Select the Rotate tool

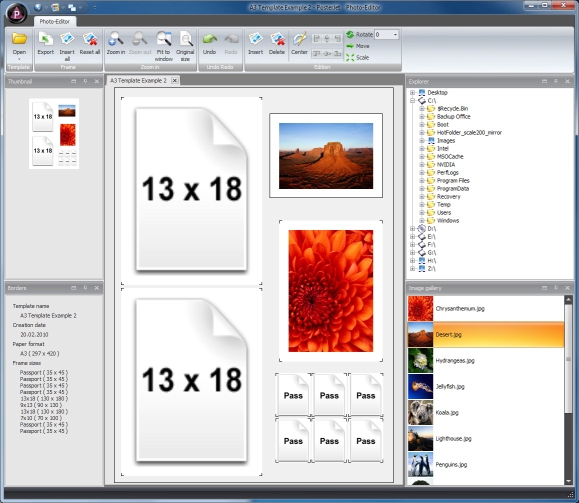[360, 35]
